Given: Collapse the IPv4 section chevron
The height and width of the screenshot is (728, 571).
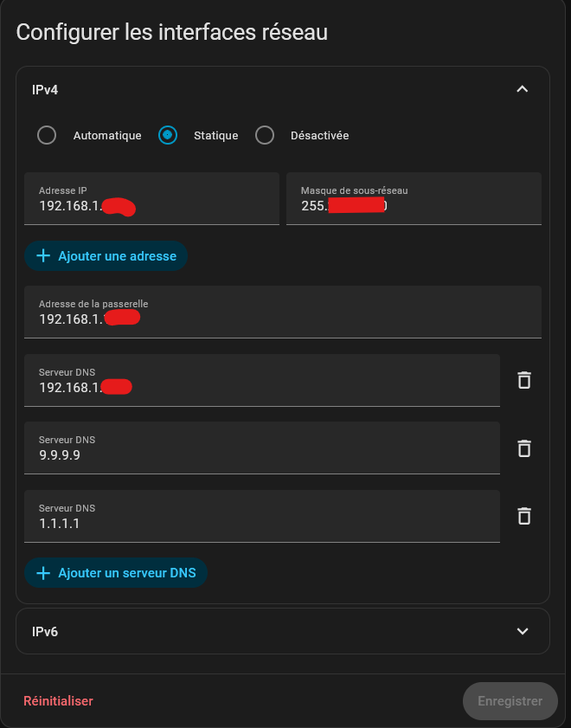Looking at the screenshot, I should pyautogui.click(x=522, y=89).
